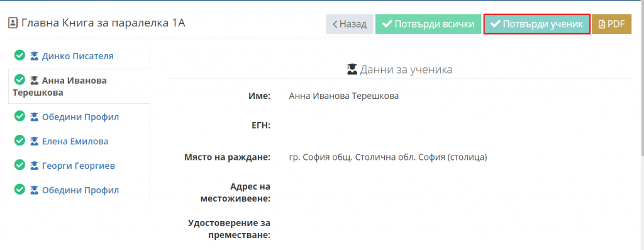Click green checkmark next to Динко Писателя
Image resolution: width=644 pixels, height=250 pixels.
(x=19, y=55)
